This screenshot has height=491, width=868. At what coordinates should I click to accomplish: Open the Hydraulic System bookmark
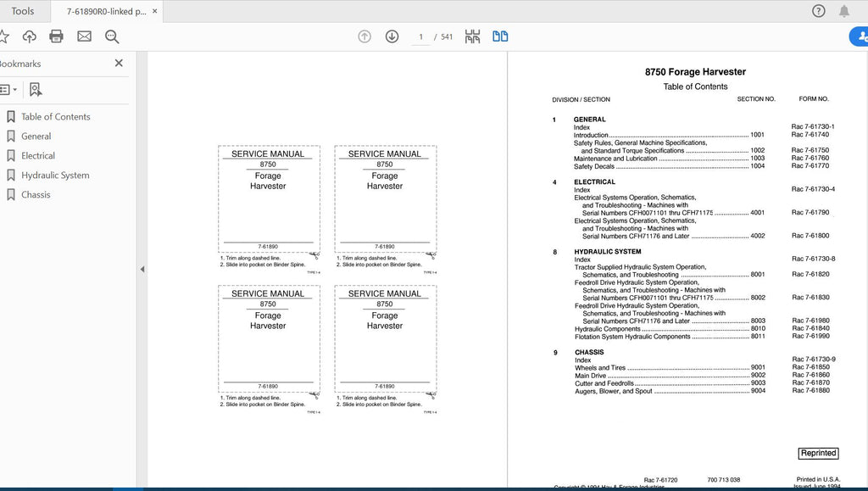55,175
